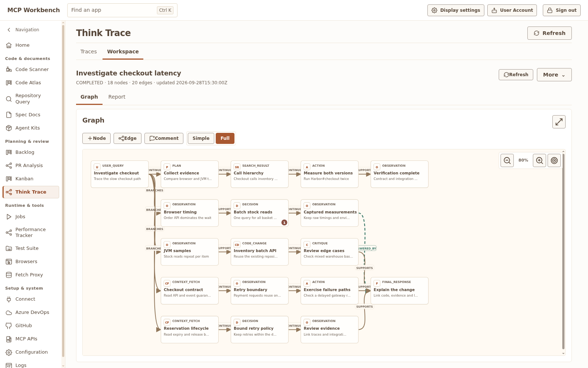The height and width of the screenshot is (368, 588).
Task: Open User Account
Action: click(x=512, y=10)
